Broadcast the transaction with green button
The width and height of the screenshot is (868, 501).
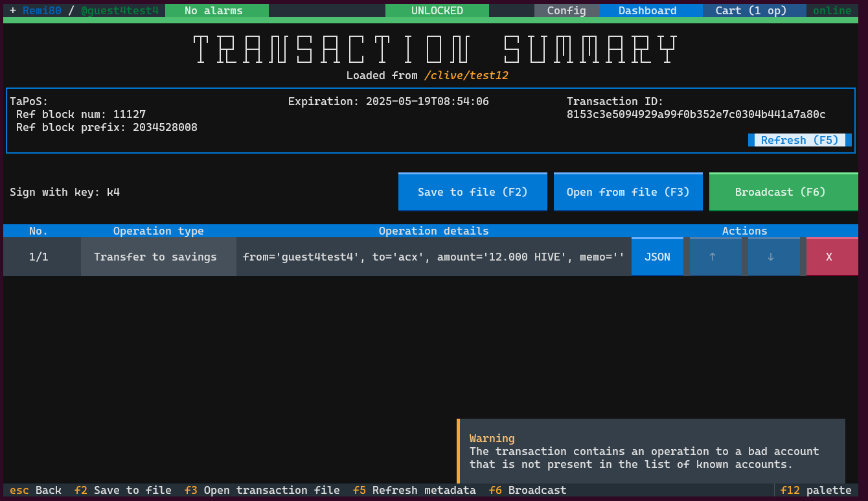tap(784, 192)
